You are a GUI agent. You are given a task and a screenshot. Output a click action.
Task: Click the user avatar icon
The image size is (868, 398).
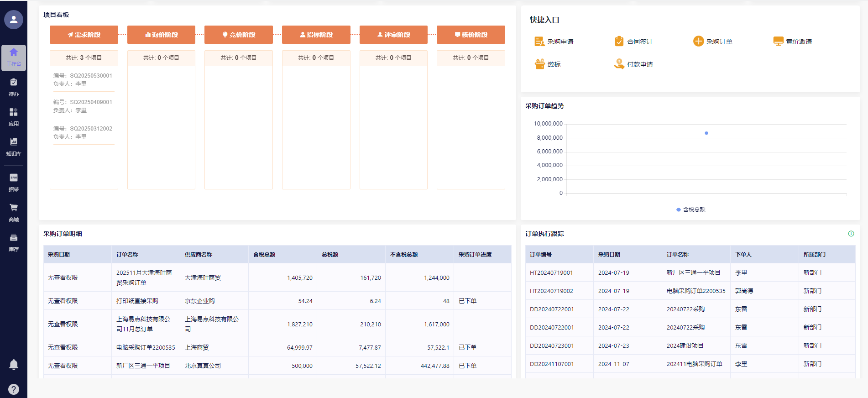click(14, 20)
